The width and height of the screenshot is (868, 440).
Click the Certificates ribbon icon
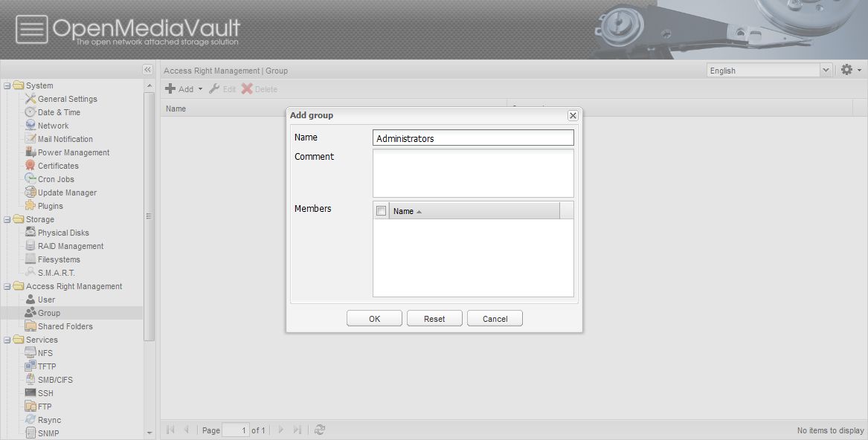point(30,165)
